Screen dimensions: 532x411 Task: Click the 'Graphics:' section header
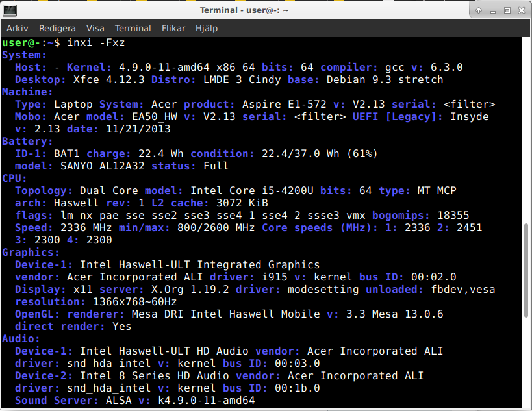pyautogui.click(x=31, y=253)
